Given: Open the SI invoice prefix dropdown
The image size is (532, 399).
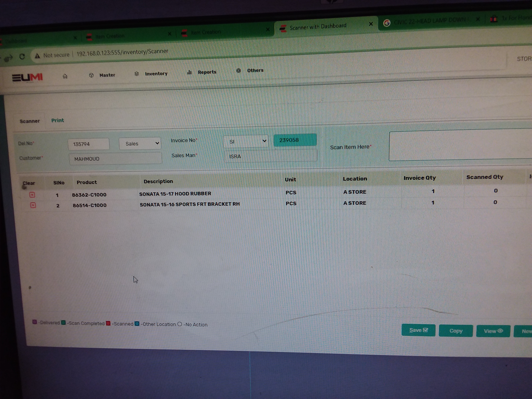Looking at the screenshot, I should click(x=246, y=141).
